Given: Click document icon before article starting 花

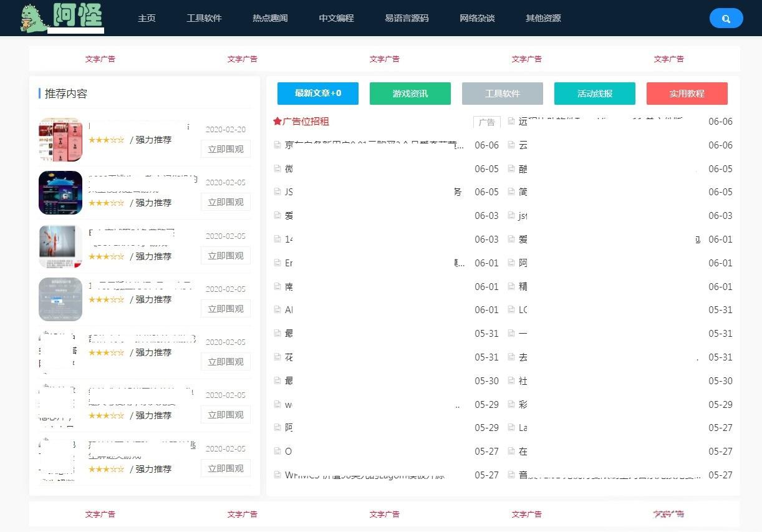Looking at the screenshot, I should (277, 357).
